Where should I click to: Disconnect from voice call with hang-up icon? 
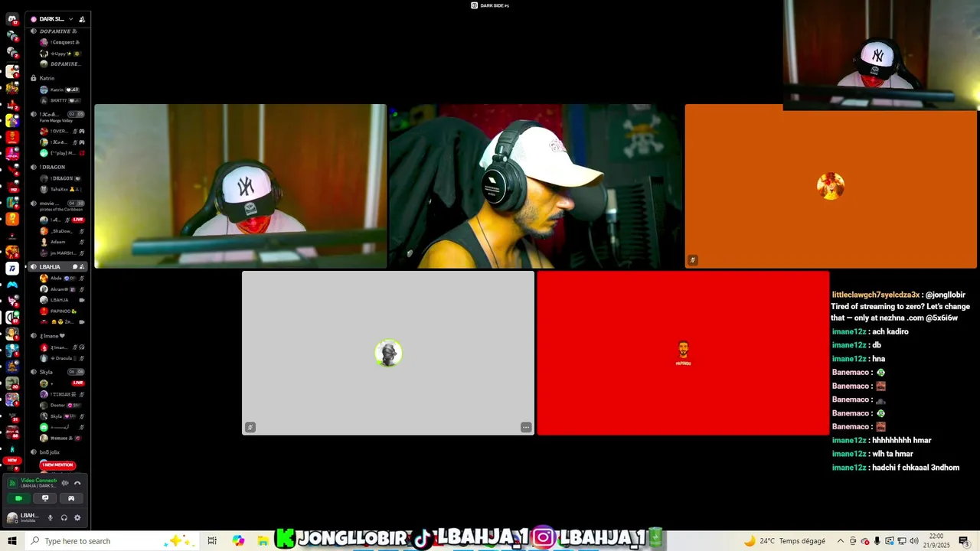click(77, 483)
